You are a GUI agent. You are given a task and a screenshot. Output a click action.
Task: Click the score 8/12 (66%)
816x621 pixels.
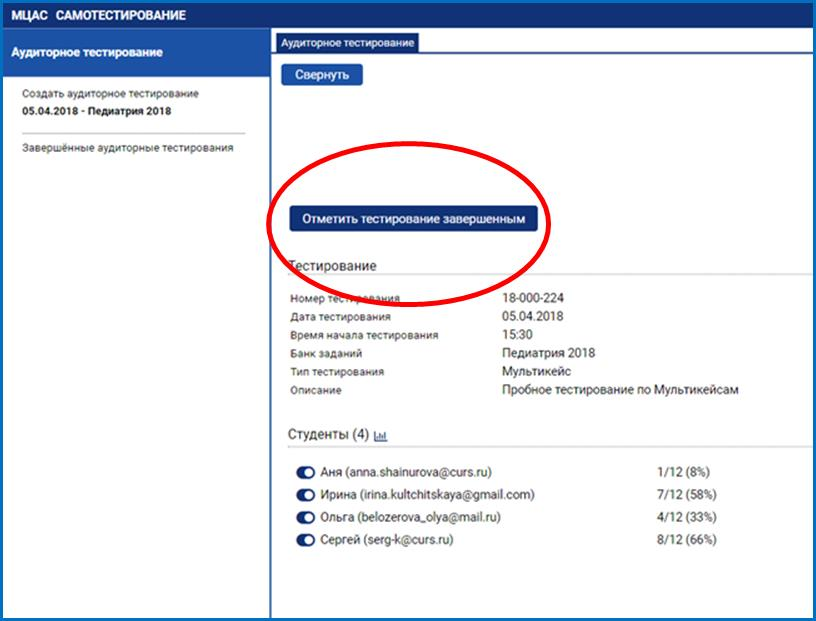[686, 540]
